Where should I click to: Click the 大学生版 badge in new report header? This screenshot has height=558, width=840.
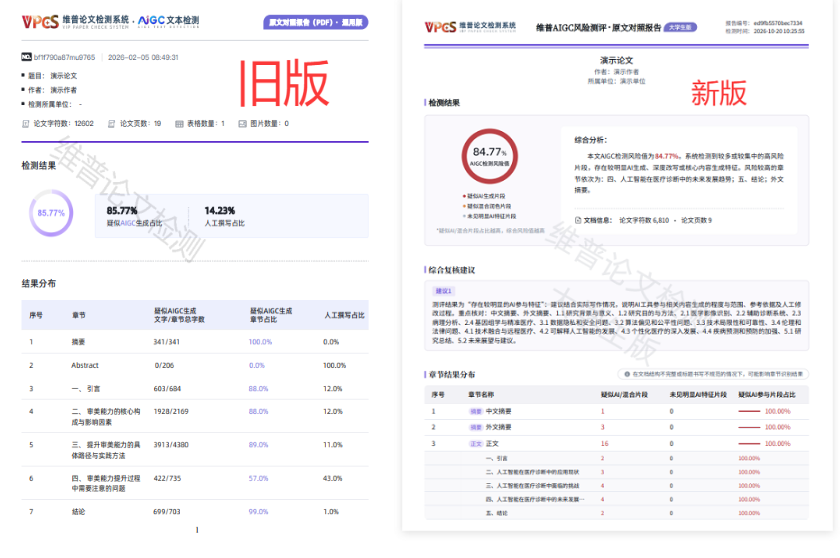click(680, 27)
